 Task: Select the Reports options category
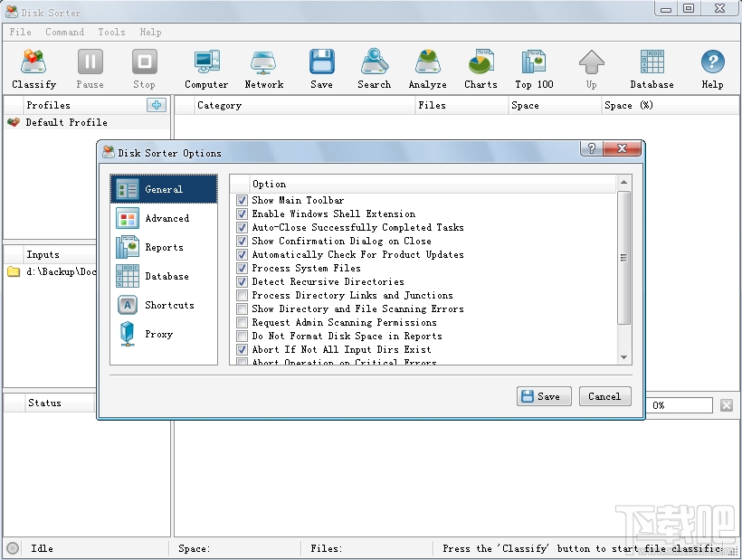[164, 247]
